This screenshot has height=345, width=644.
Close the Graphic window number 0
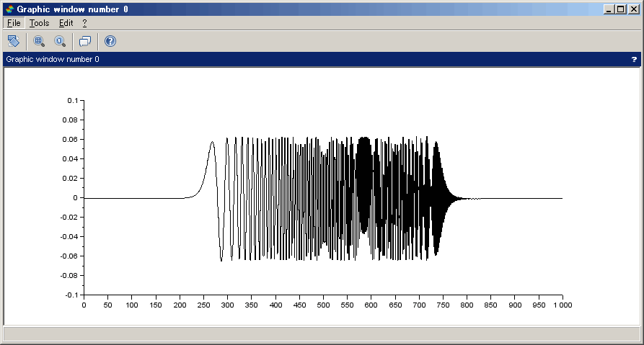[x=634, y=9]
